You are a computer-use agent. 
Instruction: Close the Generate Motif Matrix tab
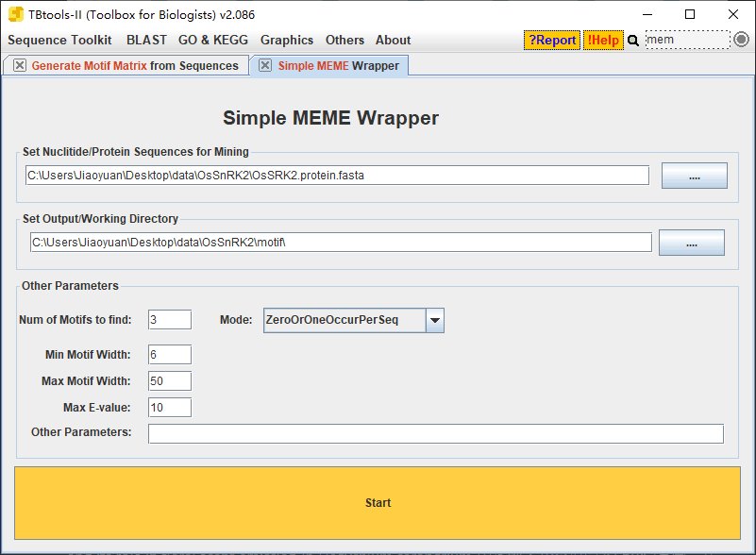tap(20, 65)
